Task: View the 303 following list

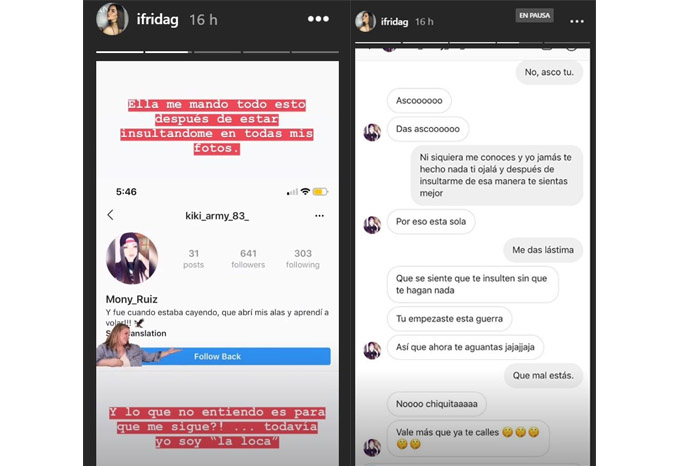Action: pos(303,259)
